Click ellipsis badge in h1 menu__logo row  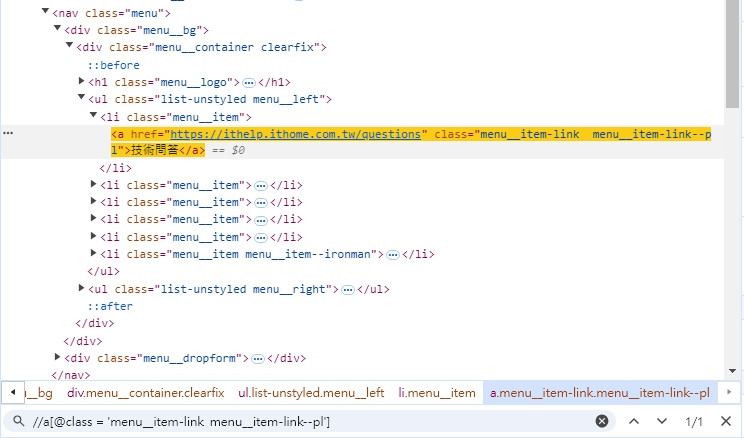pyautogui.click(x=249, y=83)
